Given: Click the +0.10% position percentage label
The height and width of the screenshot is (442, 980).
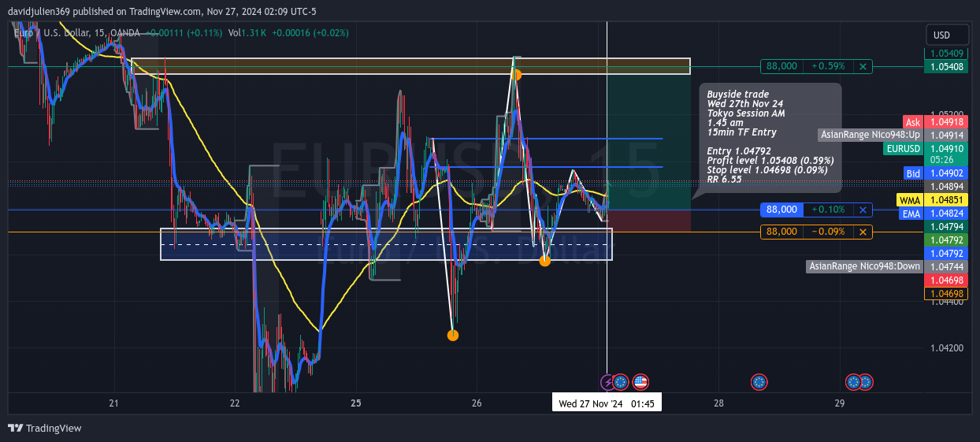Looking at the screenshot, I should click(829, 210).
